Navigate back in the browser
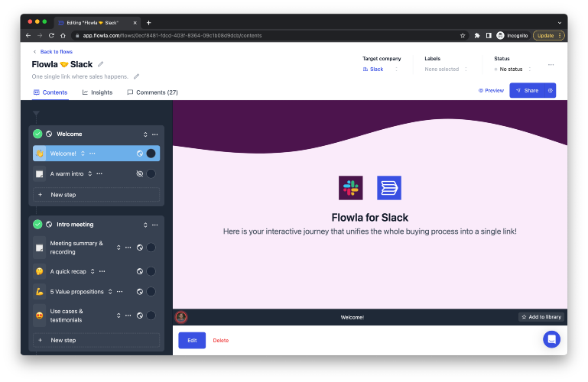 point(28,36)
